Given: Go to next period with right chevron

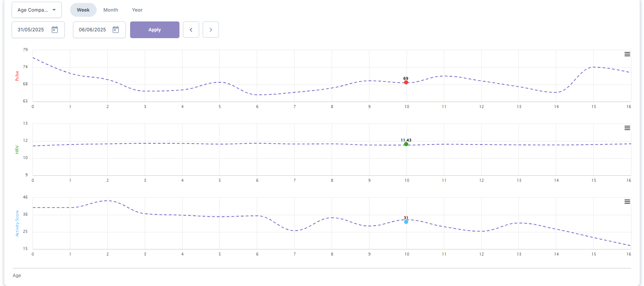Looking at the screenshot, I should pyautogui.click(x=211, y=30).
